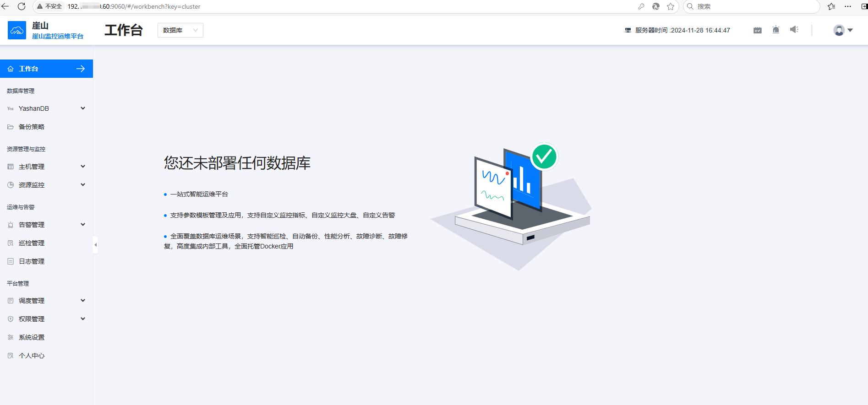The image size is (868, 405).
Task: Click the 工作台 home icon in sidebar
Action: click(x=11, y=69)
